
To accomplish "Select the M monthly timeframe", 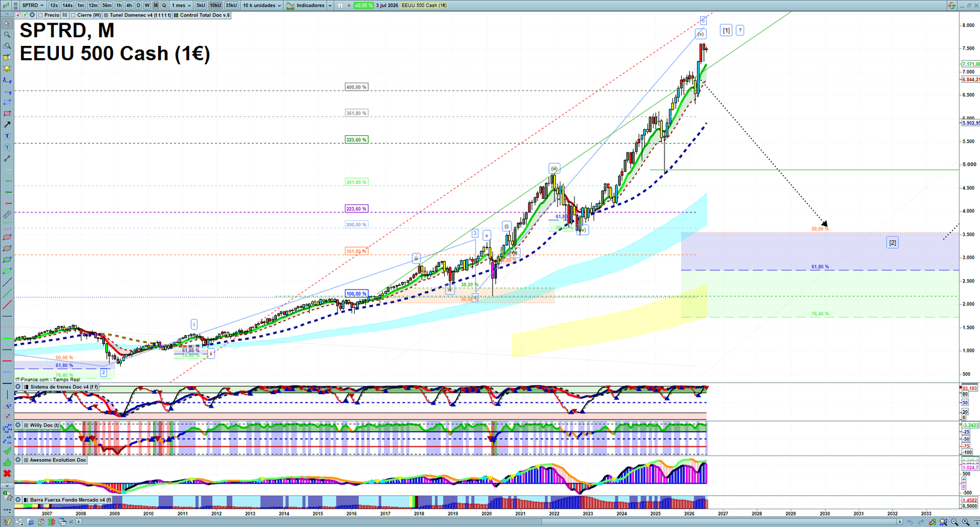I will click(156, 6).
